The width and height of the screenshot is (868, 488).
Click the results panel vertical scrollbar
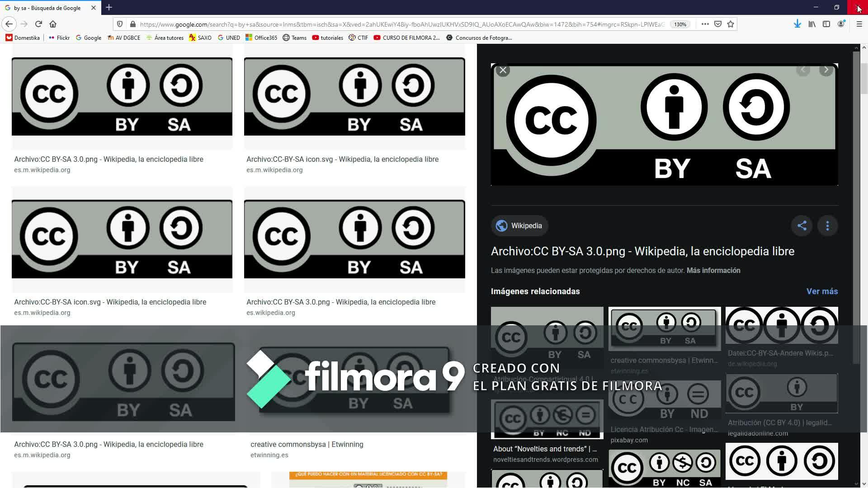pos(863,266)
